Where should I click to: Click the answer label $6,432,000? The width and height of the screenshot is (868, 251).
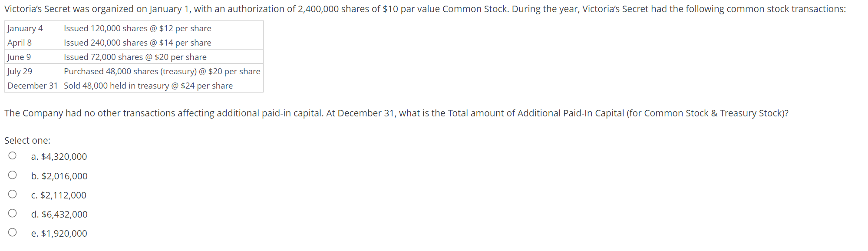click(59, 214)
